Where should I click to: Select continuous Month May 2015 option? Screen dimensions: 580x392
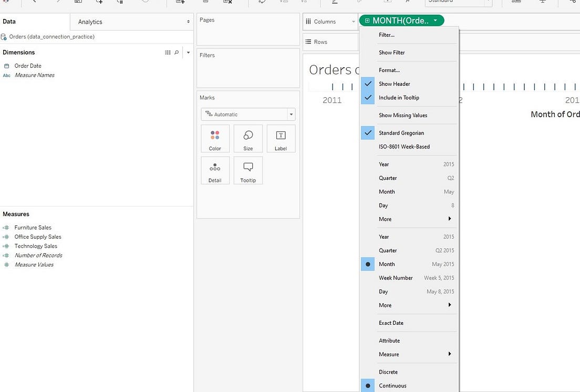pyautogui.click(x=409, y=264)
